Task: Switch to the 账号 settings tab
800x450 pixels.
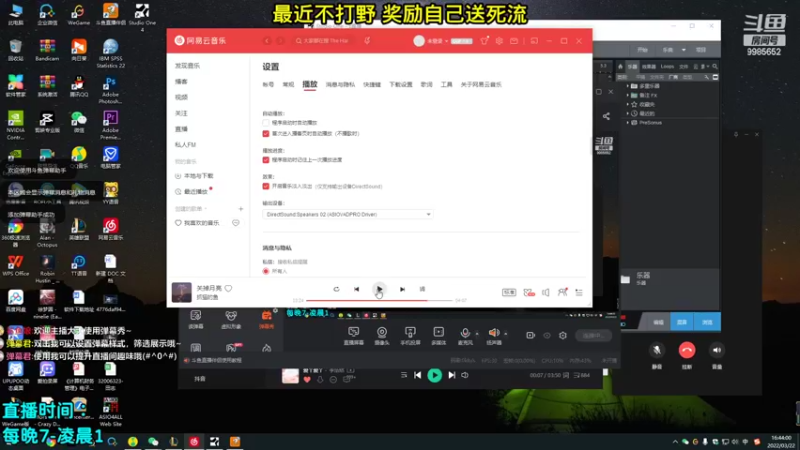Action: [x=268, y=85]
